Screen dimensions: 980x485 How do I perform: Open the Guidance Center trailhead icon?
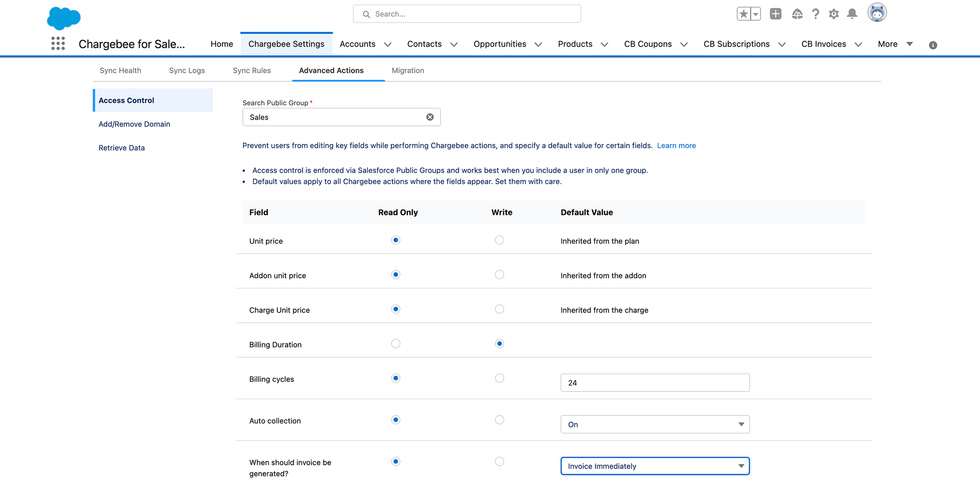coord(797,13)
